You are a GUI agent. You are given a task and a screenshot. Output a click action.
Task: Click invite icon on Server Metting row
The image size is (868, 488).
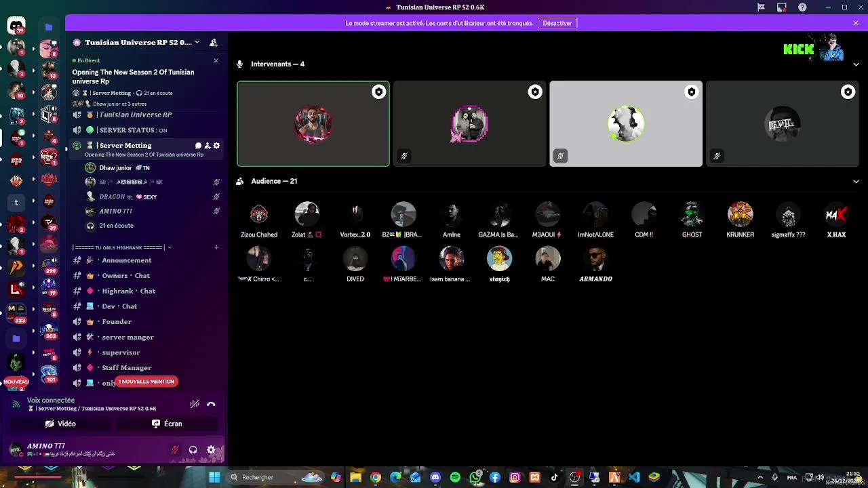[208, 146]
